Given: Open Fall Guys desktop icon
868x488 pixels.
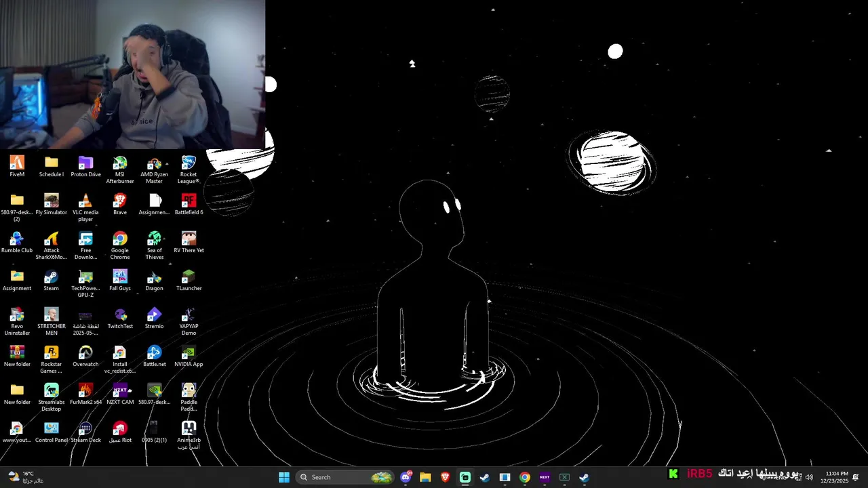Looking at the screenshot, I should (x=120, y=281).
